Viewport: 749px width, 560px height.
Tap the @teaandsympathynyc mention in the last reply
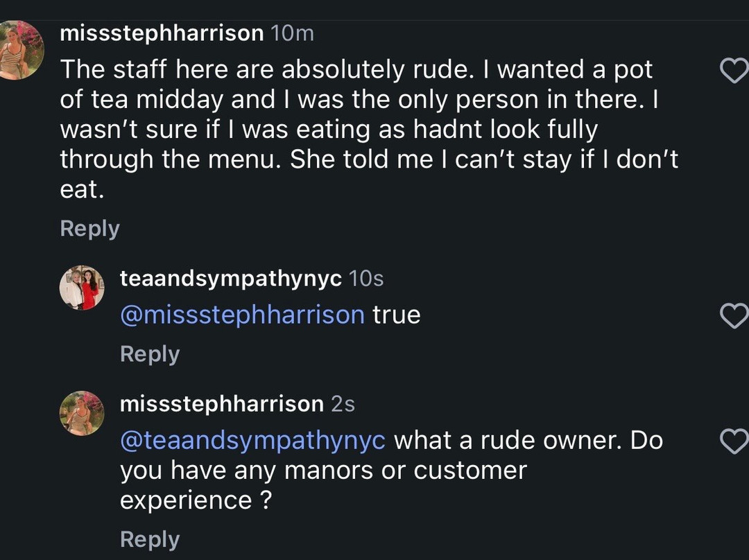click(252, 441)
